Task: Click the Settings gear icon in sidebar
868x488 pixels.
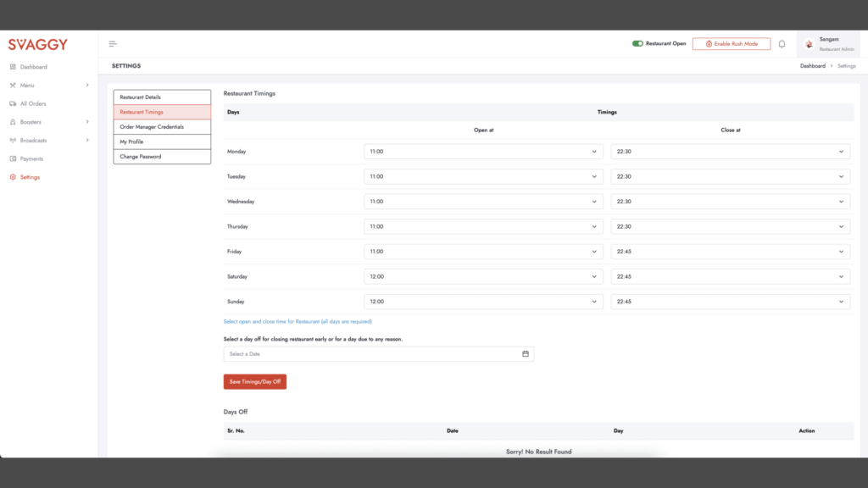Action: [x=13, y=177]
